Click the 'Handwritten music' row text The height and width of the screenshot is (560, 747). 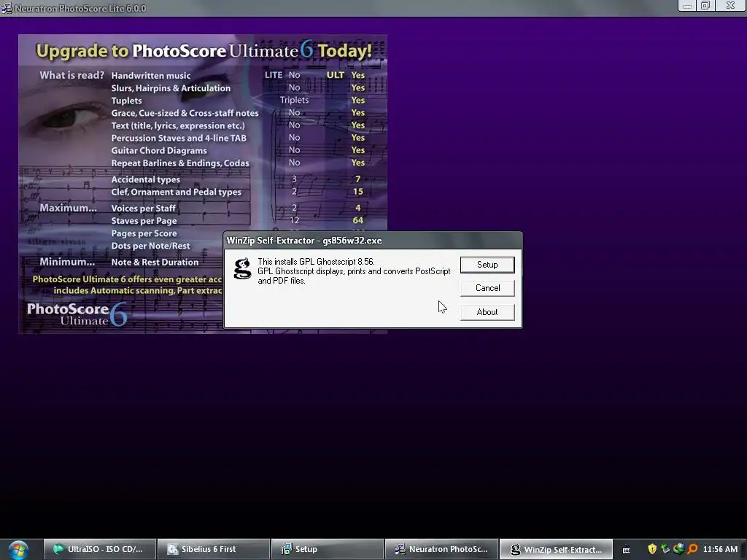pyautogui.click(x=150, y=75)
